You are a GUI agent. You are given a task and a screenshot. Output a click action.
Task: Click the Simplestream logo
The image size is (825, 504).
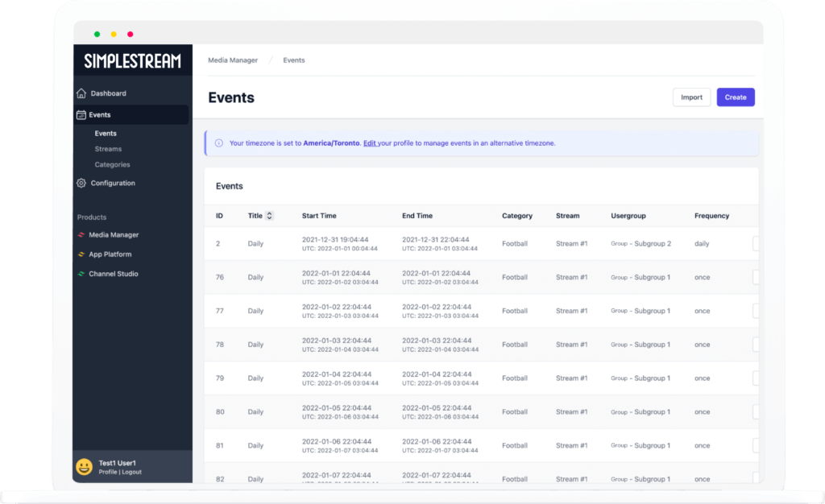pos(132,61)
